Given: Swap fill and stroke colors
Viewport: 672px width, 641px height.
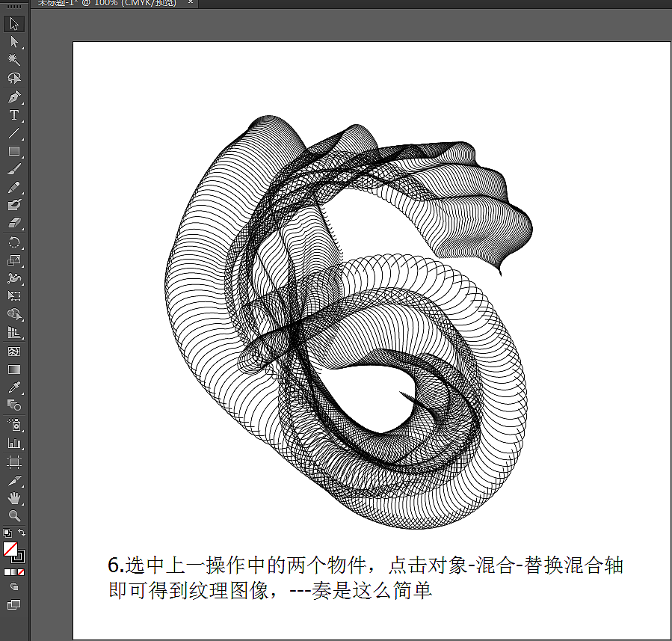Looking at the screenshot, I should tap(22, 533).
